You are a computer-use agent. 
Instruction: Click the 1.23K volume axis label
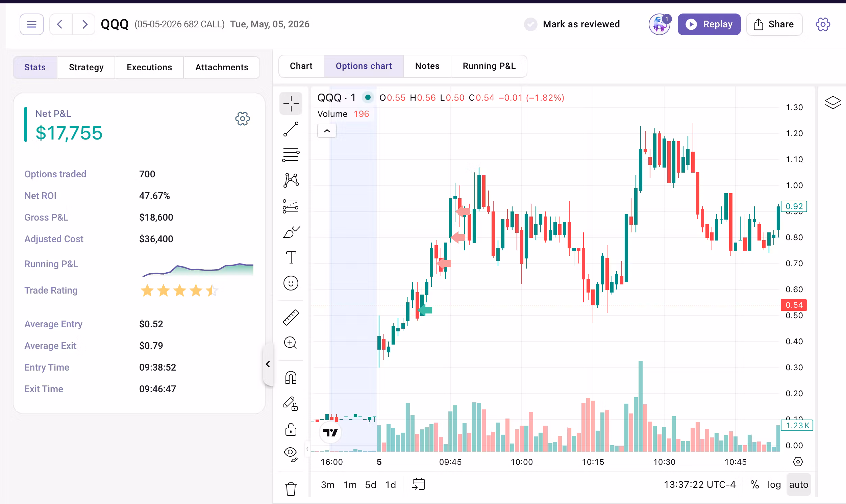797,426
